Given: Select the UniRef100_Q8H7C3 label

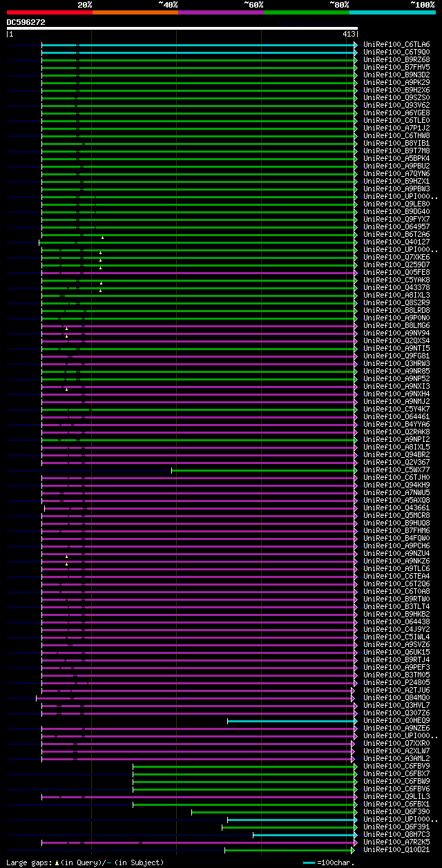Looking at the screenshot, I should click(x=396, y=834).
